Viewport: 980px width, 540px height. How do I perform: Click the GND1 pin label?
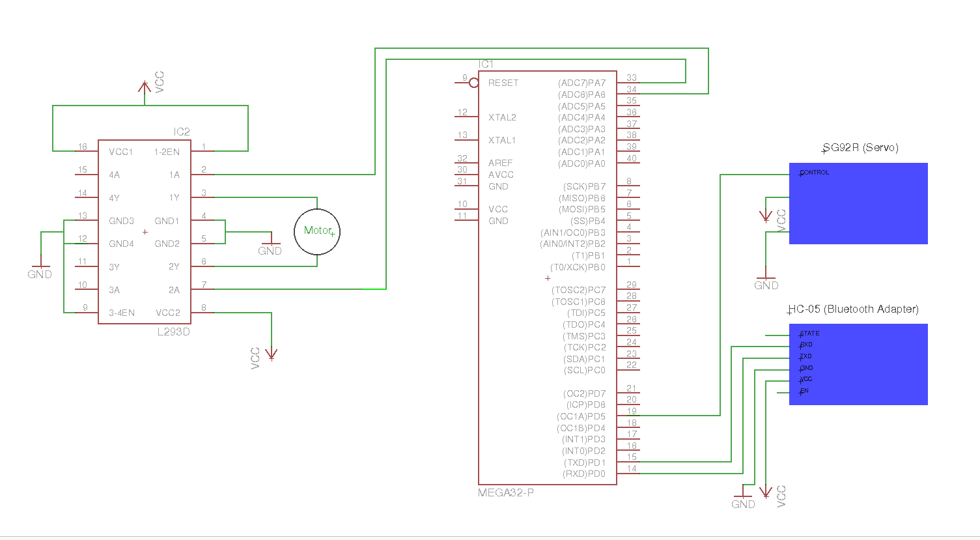167,221
